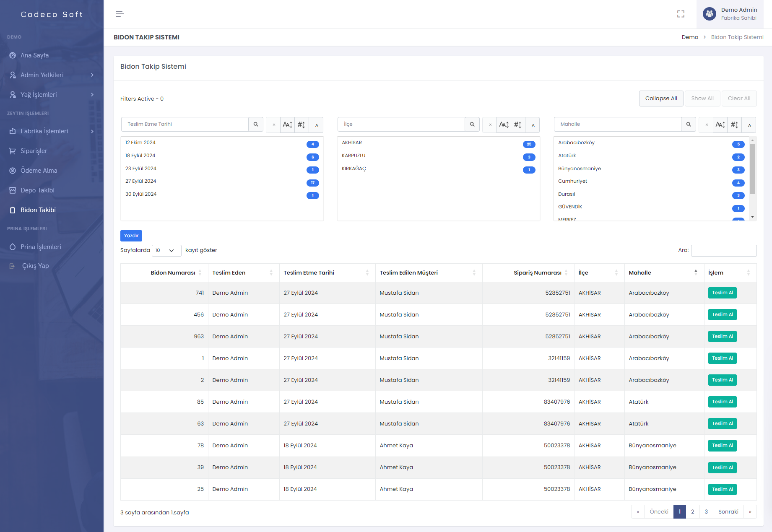772x532 pixels.
Task: Click the hamburger menu toggle icon
Action: [x=120, y=14]
